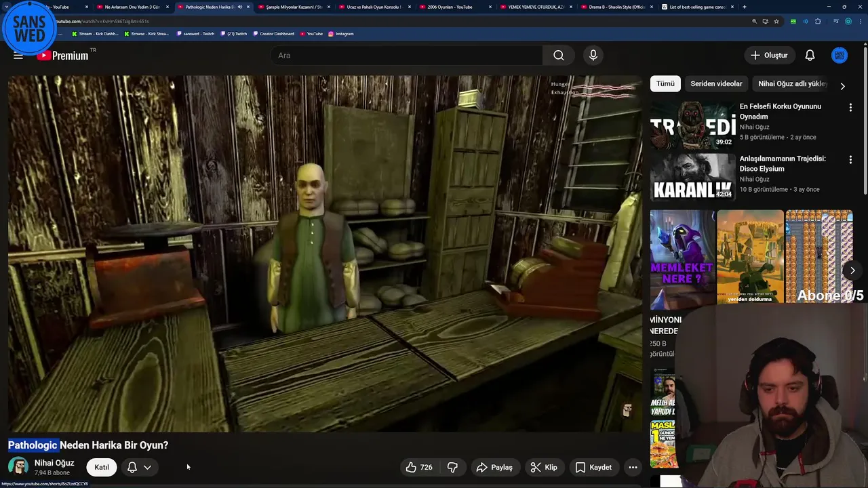
Task: Click the 'Katıl' join button
Action: 102,467
